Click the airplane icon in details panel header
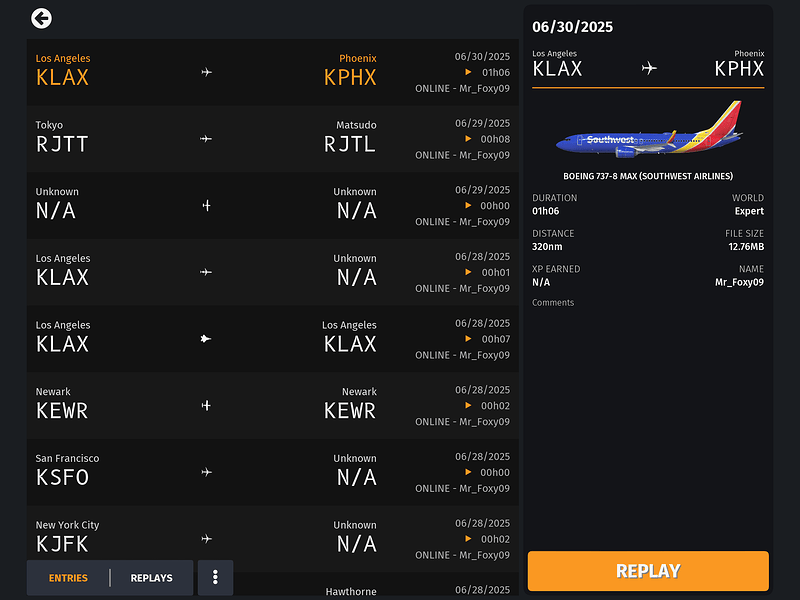 (x=649, y=68)
